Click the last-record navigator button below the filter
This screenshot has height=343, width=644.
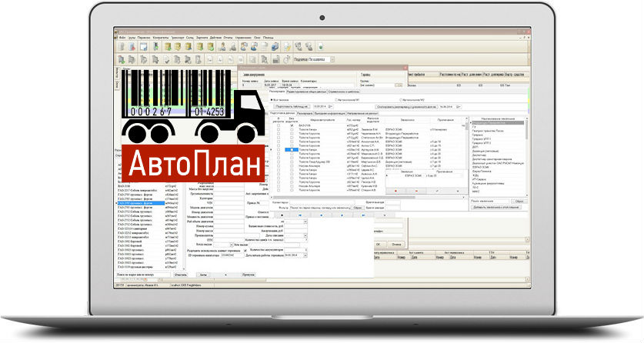(x=364, y=215)
